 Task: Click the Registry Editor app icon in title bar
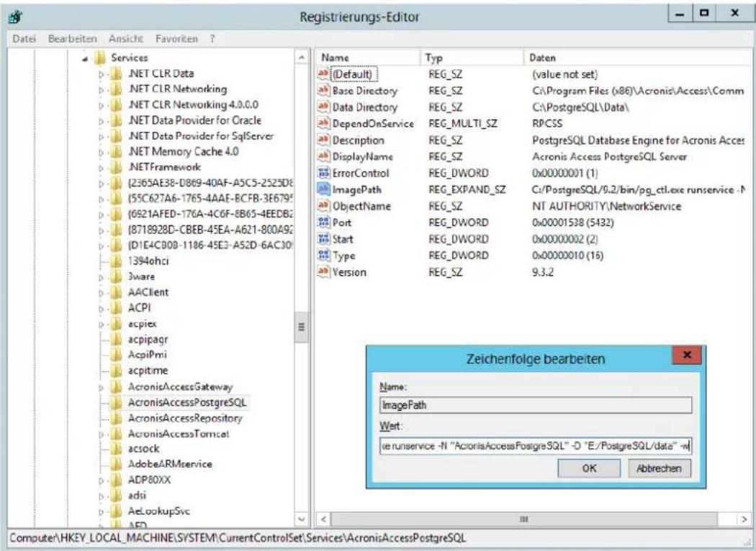[17, 17]
